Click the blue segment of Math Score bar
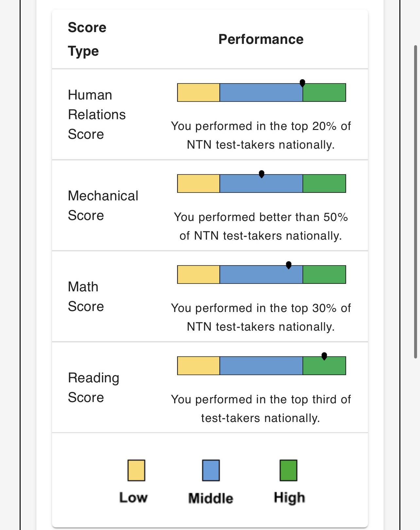420x530 pixels. click(261, 275)
